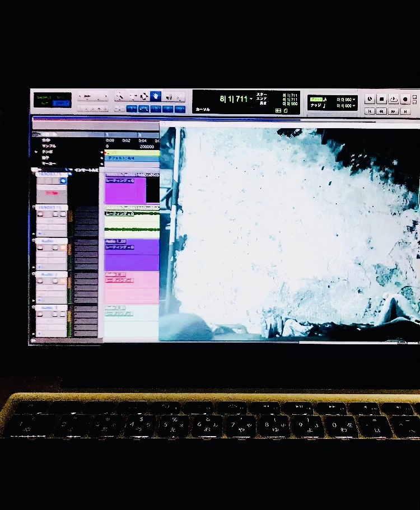This screenshot has height=510, width=420.
Task: Toggle mute on the Audio 2 track
Action: [x=62, y=282]
